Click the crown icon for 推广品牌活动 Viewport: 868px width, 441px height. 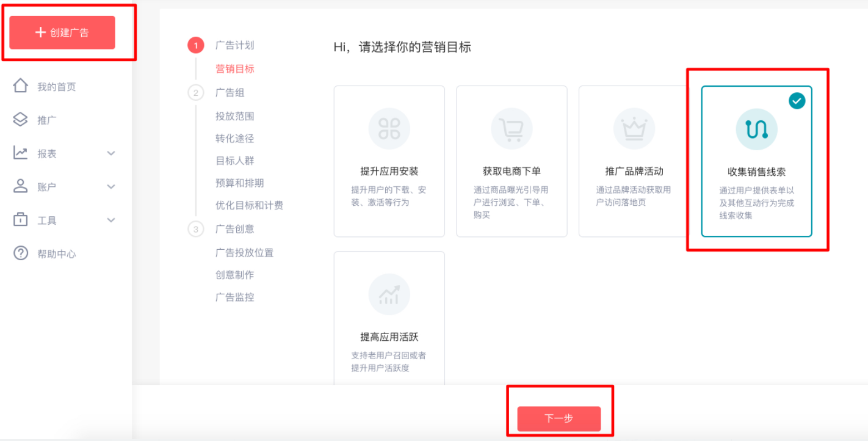tap(634, 129)
